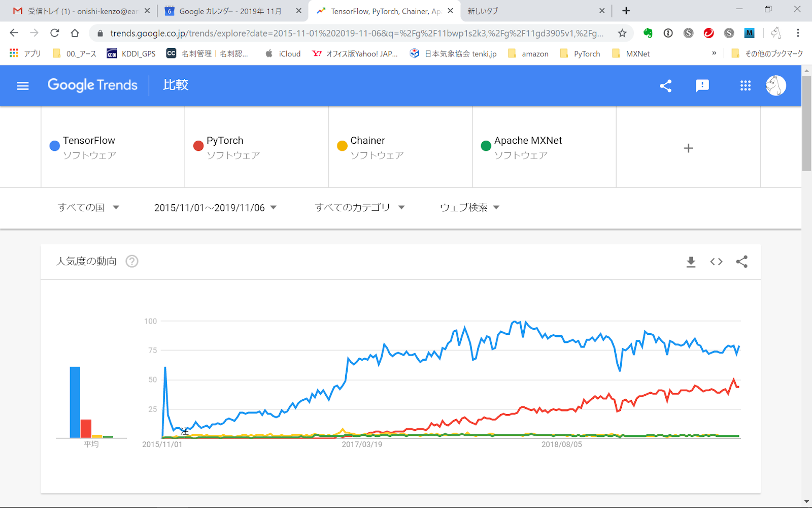
Task: Click the yellow Chainer color dot
Action: pos(342,146)
